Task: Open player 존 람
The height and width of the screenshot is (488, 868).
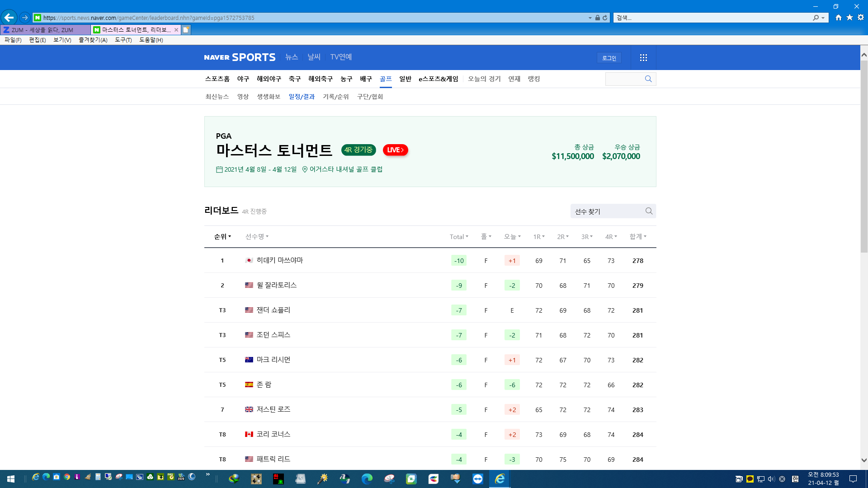Action: (x=264, y=385)
